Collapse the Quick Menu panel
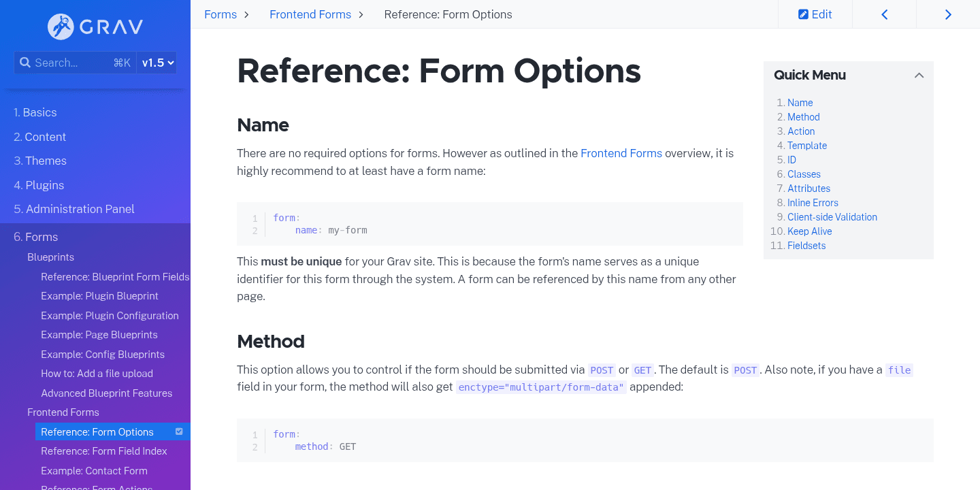Viewport: 980px width, 490px height. pos(919,75)
